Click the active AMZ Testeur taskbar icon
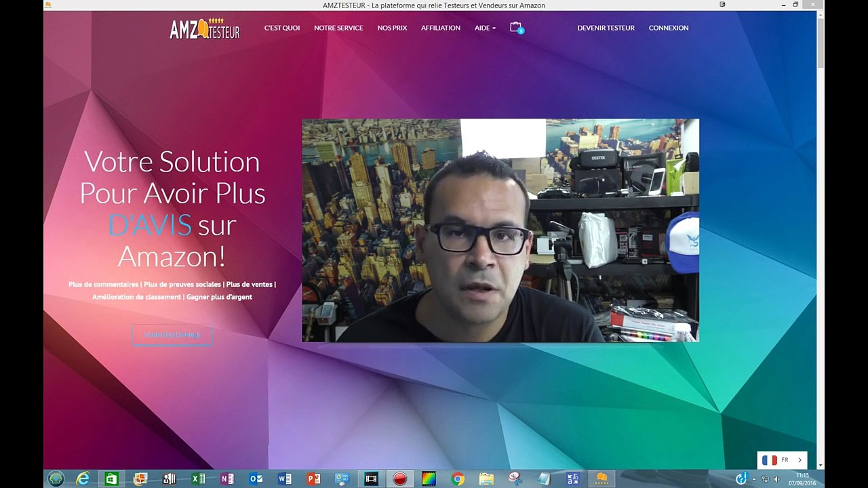The image size is (868, 488). pyautogui.click(x=601, y=479)
